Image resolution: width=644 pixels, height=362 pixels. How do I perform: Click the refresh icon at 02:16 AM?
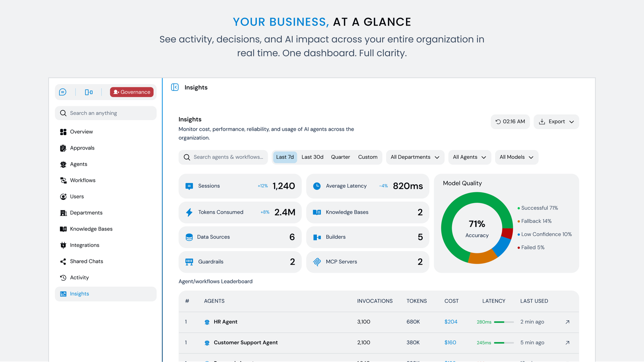[498, 121]
